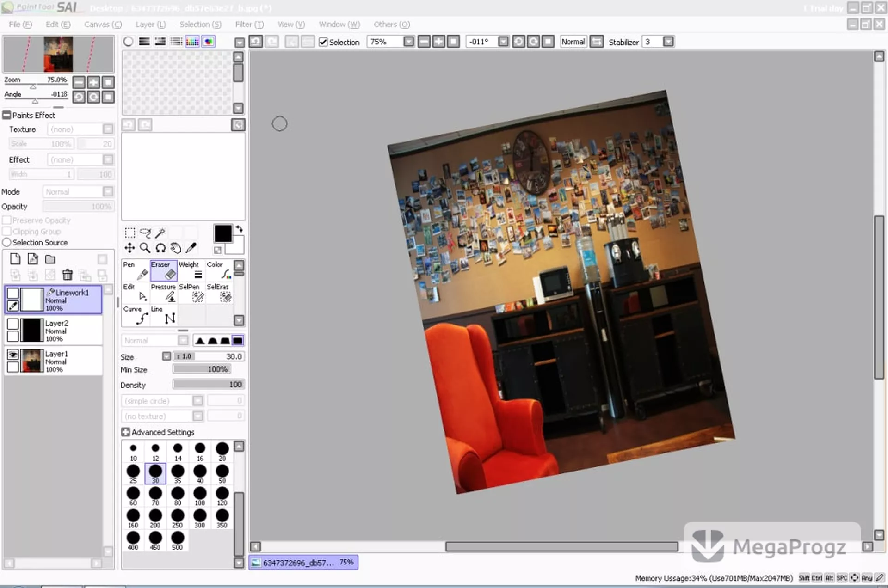The height and width of the screenshot is (588, 888).
Task: Choose the SelPen tool
Action: pos(191,293)
